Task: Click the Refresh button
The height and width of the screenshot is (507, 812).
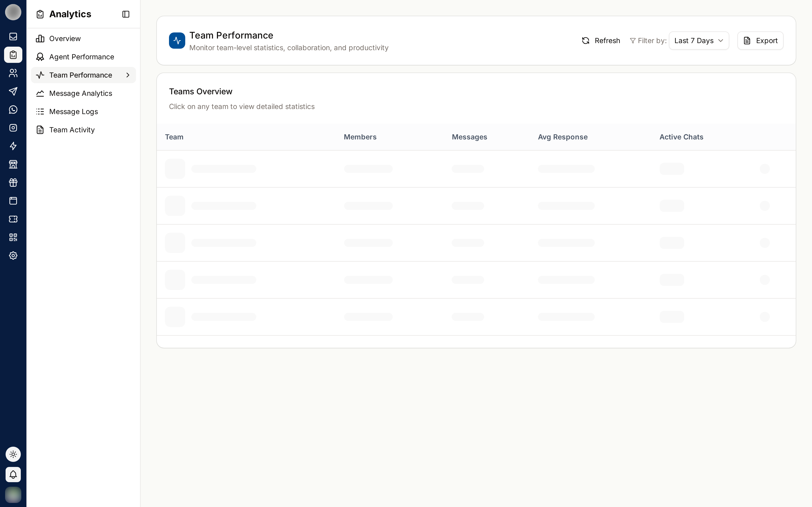Action: [601, 41]
